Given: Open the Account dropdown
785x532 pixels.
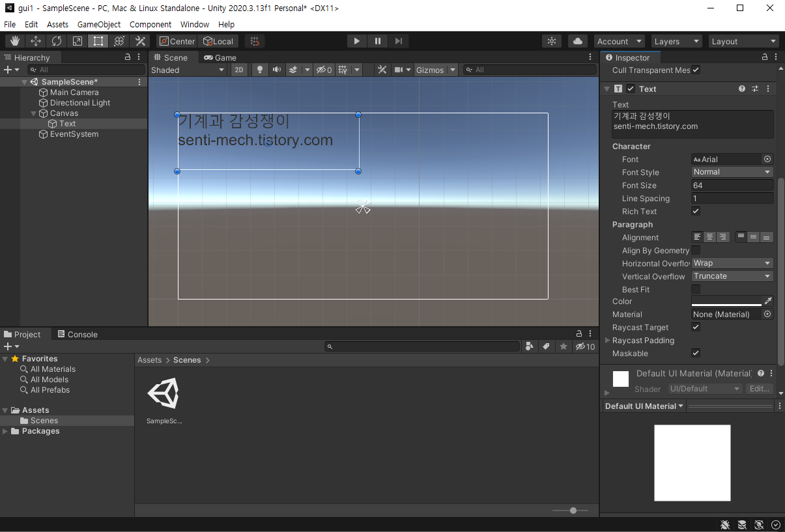Looking at the screenshot, I should point(620,41).
